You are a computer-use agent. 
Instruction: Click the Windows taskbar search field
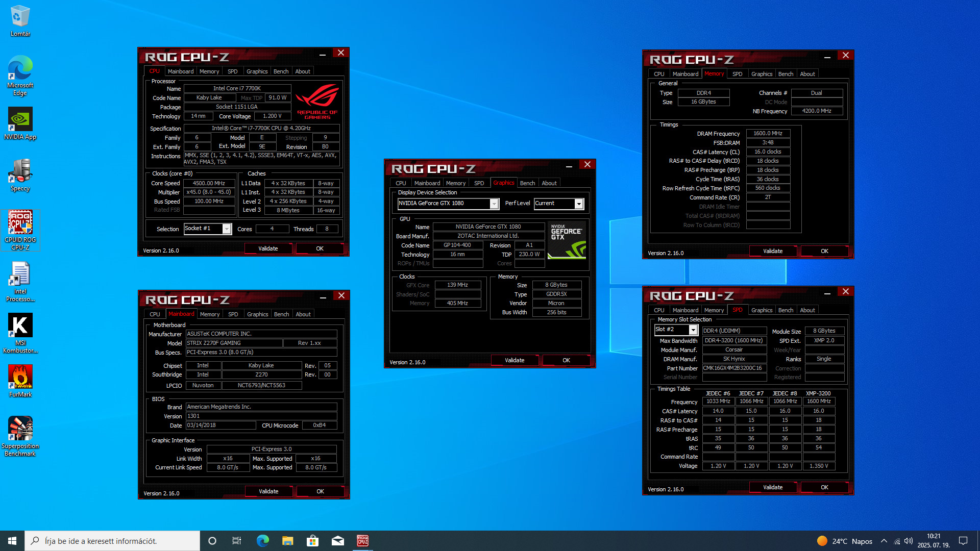pos(112,541)
